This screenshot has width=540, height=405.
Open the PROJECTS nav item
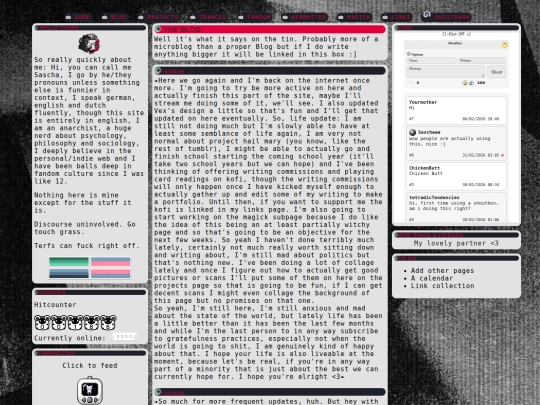[163, 17]
